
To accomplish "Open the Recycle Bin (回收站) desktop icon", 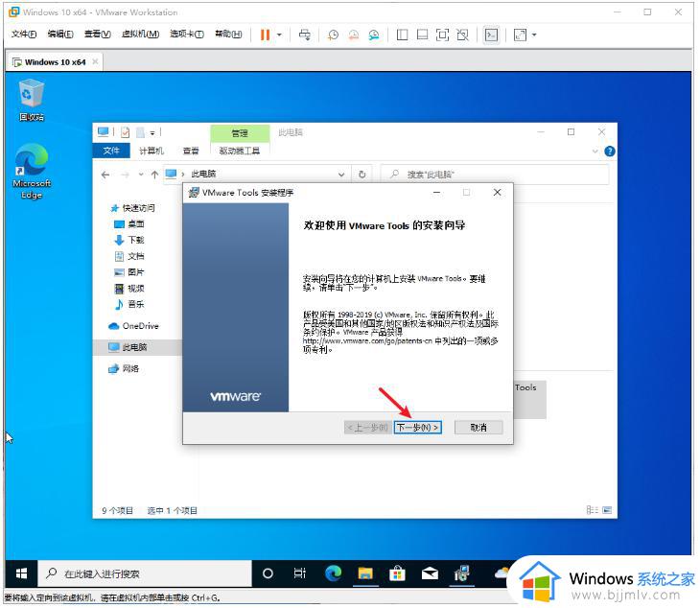I will coord(32,100).
